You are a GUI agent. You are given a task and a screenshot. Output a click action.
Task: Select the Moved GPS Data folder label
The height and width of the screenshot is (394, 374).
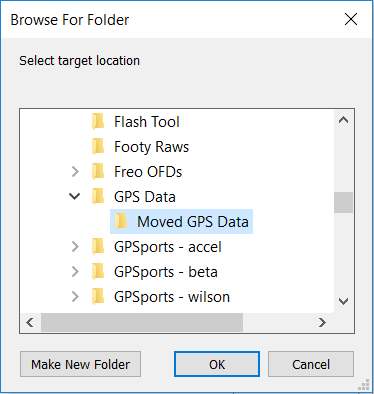click(193, 222)
